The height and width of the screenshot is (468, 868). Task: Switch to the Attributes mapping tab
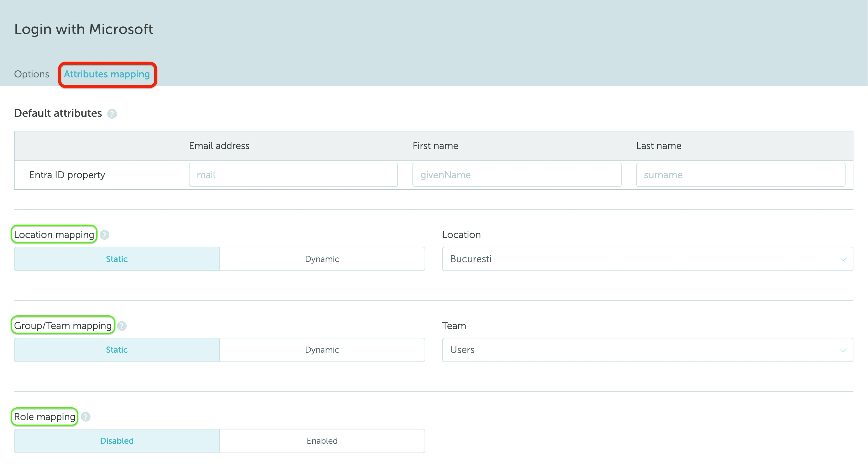point(107,74)
